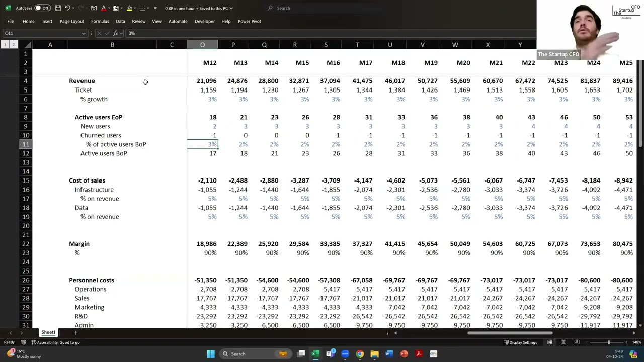Switch to the Insert ribbon tab
The height and width of the screenshot is (362, 644).
point(47,21)
